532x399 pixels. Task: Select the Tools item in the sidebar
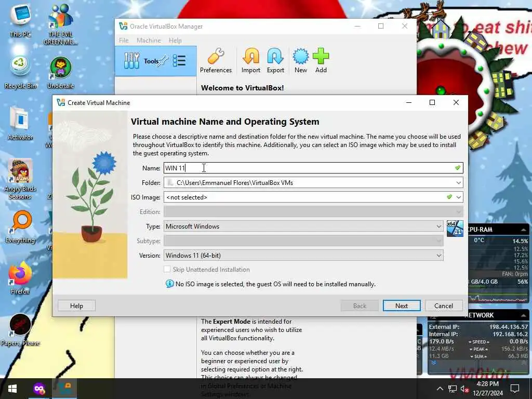click(x=156, y=61)
